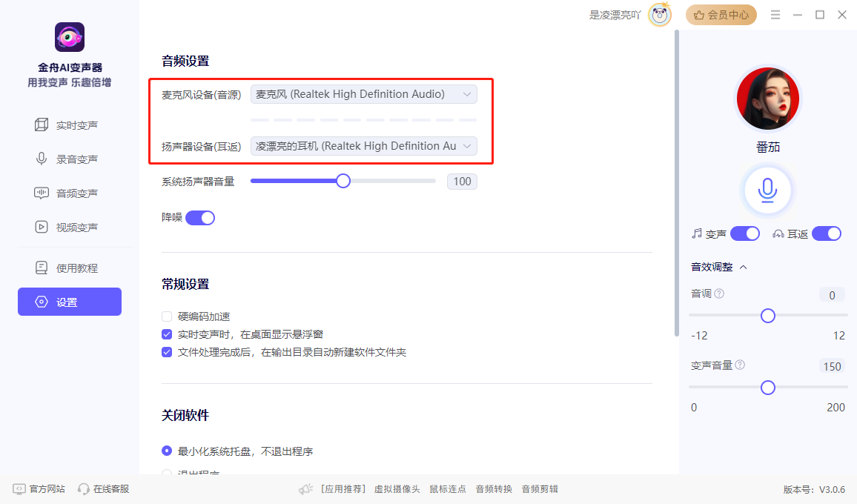Viewport: 857px width, 504px height.
Task: Open 虚拟摄像头 from the status bar
Action: (397, 488)
